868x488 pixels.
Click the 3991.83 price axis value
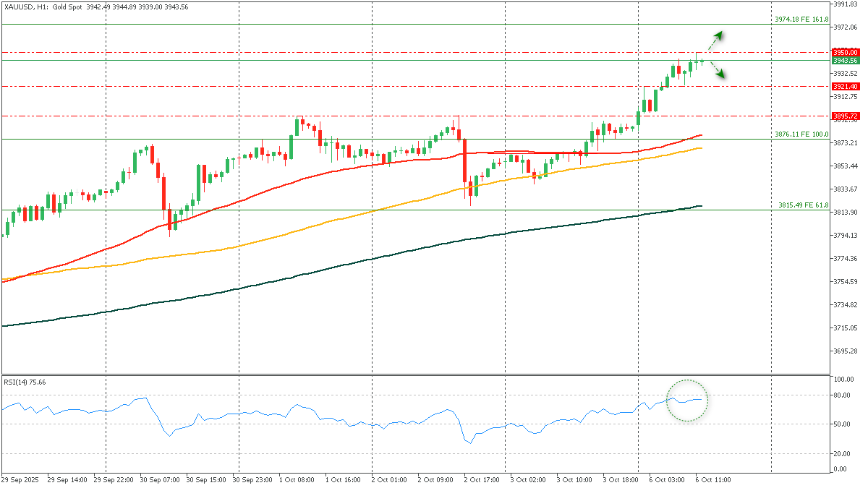(845, 4)
